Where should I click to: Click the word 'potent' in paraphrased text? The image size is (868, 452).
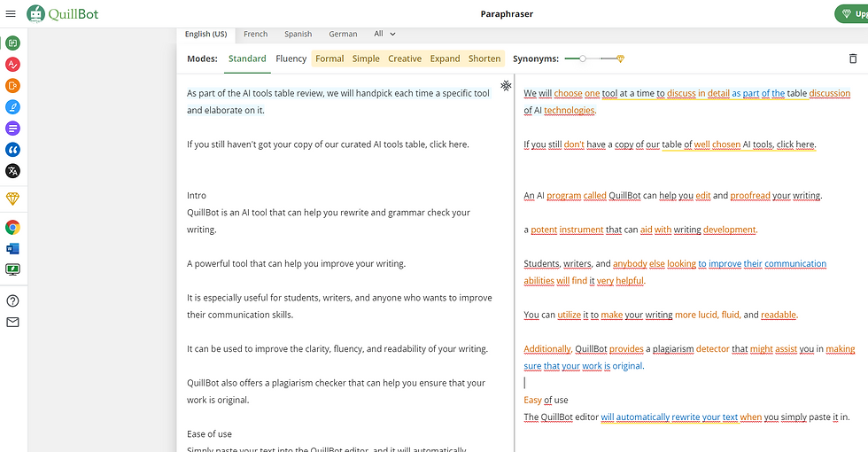click(x=544, y=230)
